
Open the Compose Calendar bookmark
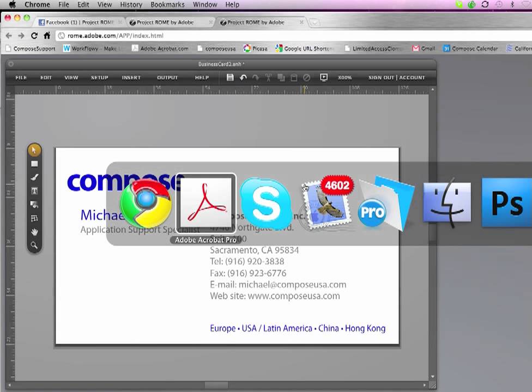coord(470,48)
